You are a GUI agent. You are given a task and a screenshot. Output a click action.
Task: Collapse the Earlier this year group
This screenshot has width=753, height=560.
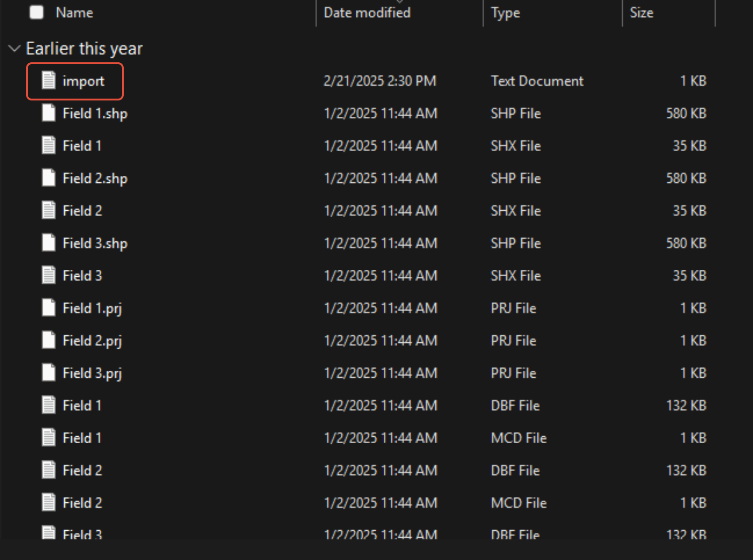[14, 48]
